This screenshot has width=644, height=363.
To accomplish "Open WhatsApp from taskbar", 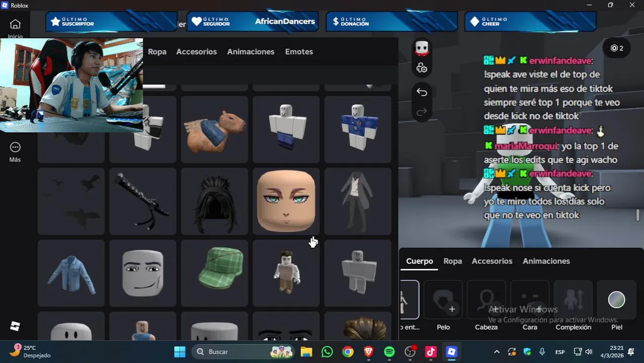I will [327, 352].
